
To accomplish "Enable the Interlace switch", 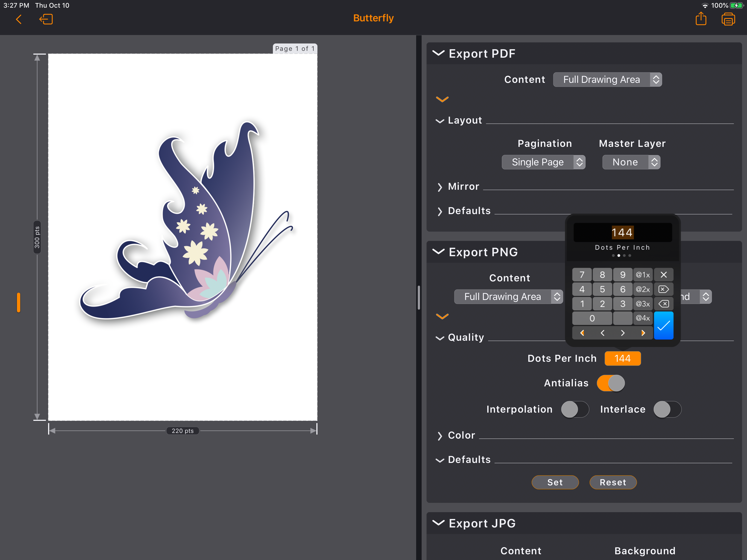I will (667, 409).
